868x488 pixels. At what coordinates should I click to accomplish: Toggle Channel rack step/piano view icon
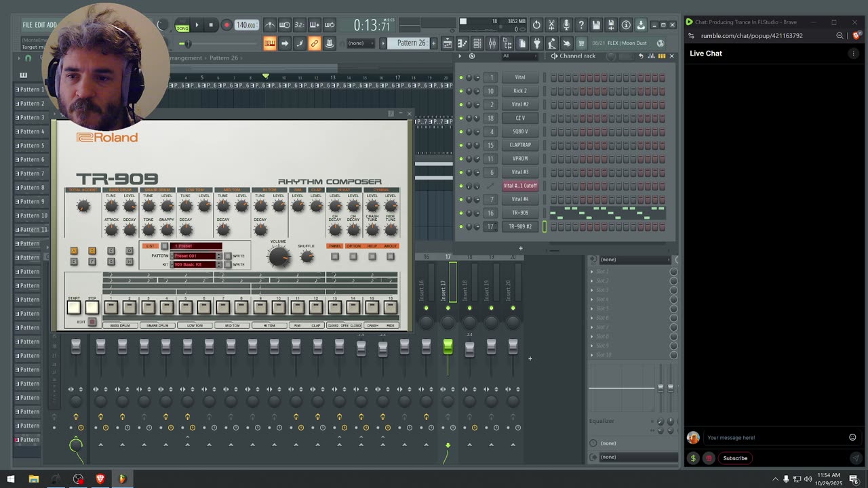click(662, 56)
